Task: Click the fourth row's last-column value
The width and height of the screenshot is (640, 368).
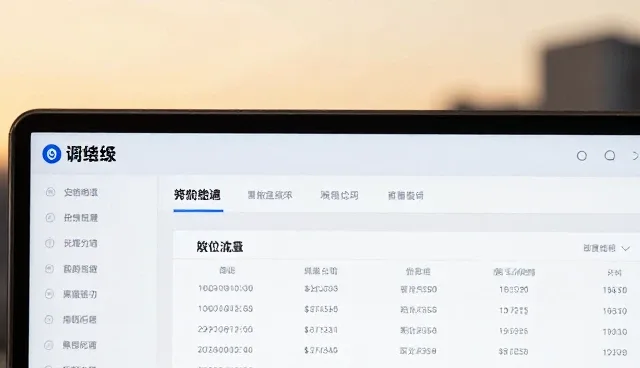Action: click(615, 352)
